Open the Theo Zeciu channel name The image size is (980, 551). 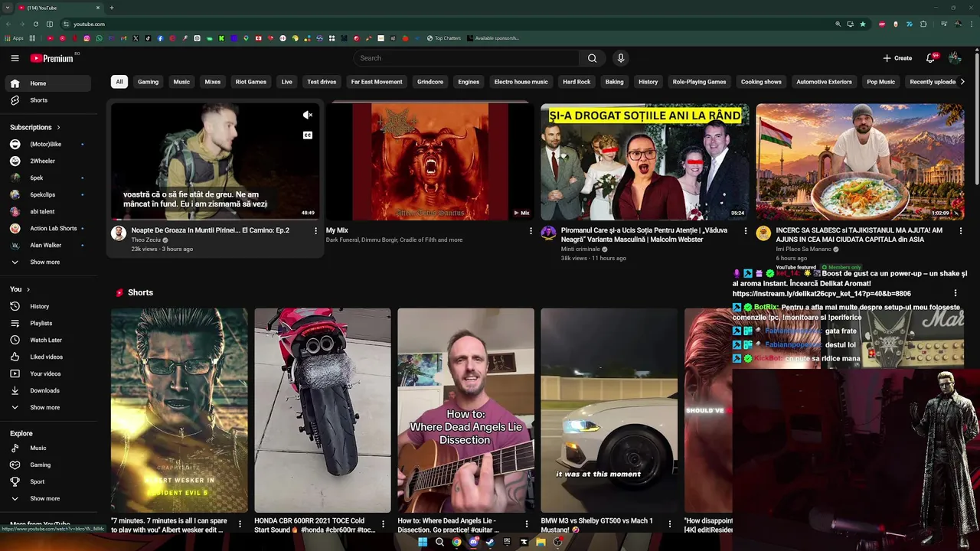[145, 240]
